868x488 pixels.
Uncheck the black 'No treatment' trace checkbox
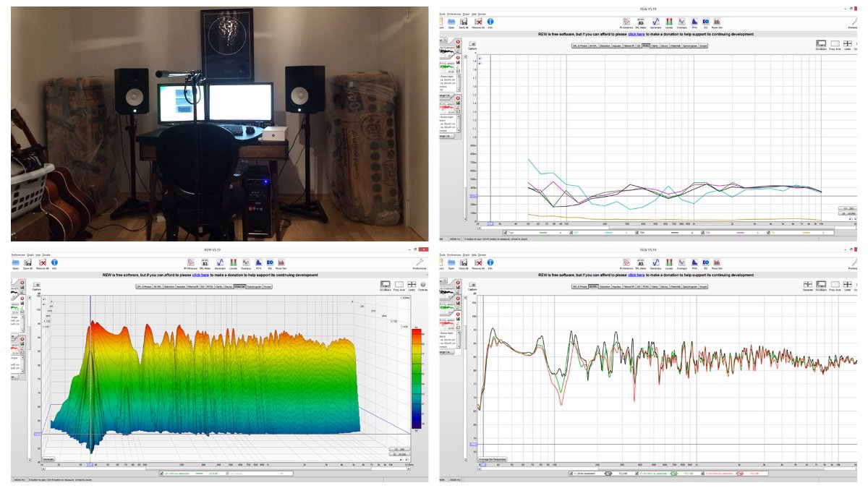[x=570, y=474]
